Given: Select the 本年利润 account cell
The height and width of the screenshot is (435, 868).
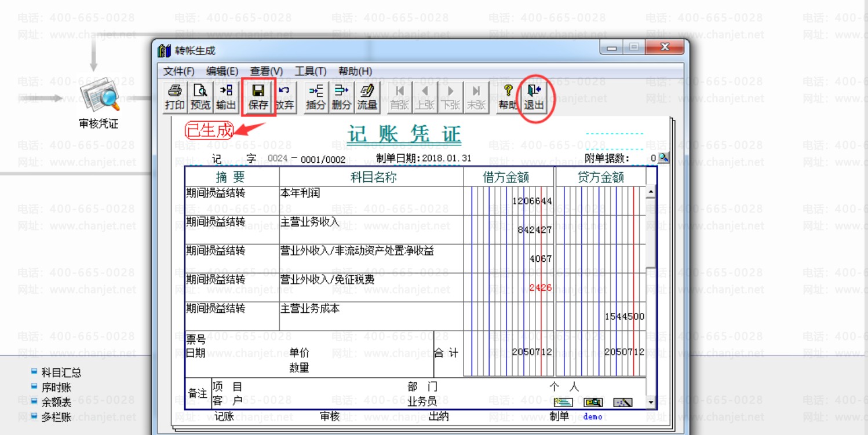Looking at the screenshot, I should (371, 201).
